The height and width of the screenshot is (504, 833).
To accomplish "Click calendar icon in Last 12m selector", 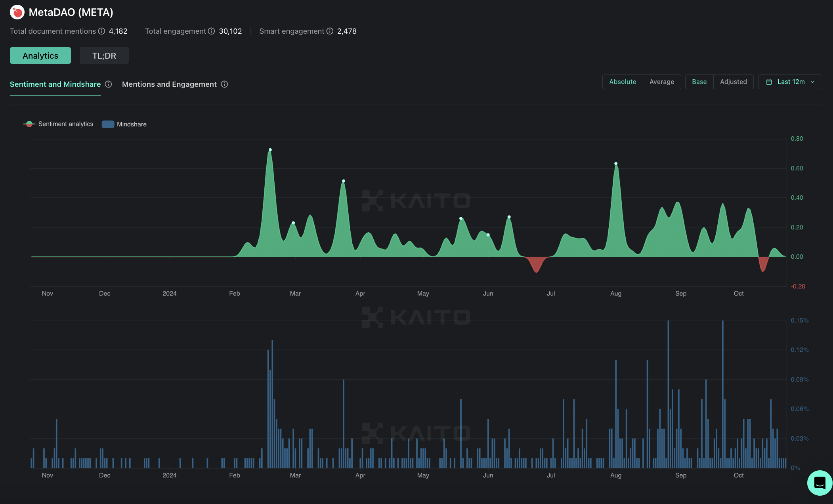I will [x=769, y=82].
